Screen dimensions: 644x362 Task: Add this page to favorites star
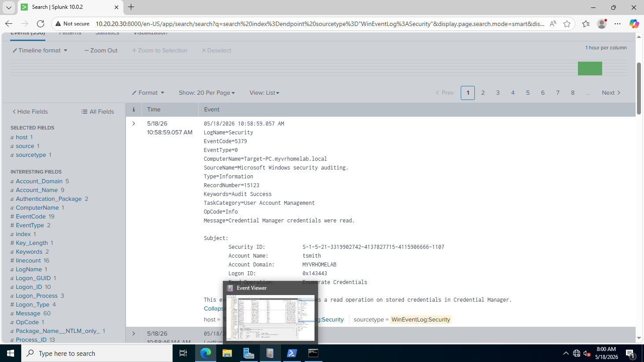[567, 24]
